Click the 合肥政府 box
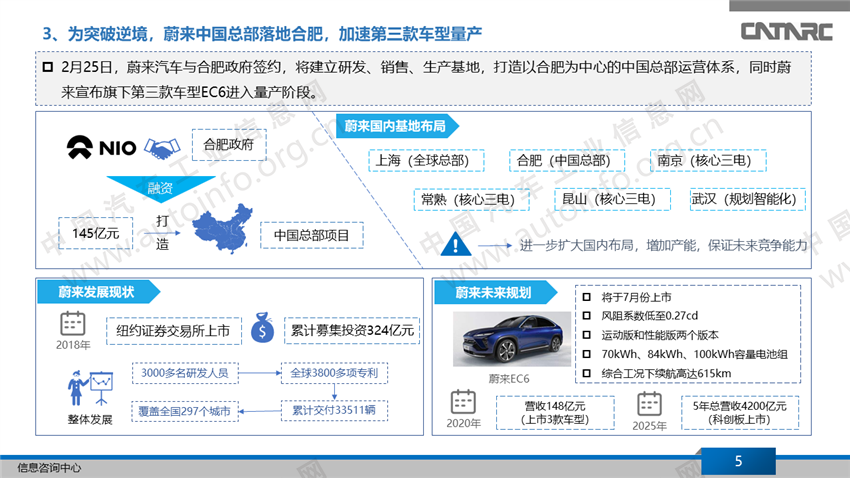 229,145
